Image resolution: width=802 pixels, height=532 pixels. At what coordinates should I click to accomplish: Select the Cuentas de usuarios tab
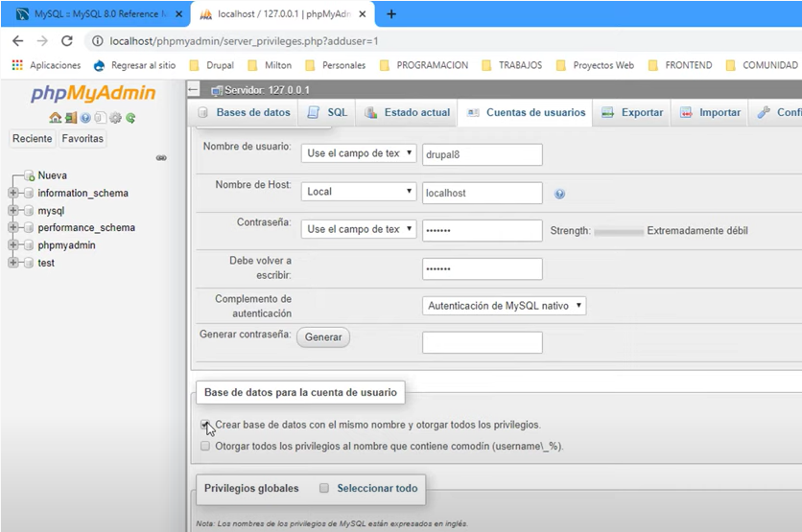[x=526, y=112]
